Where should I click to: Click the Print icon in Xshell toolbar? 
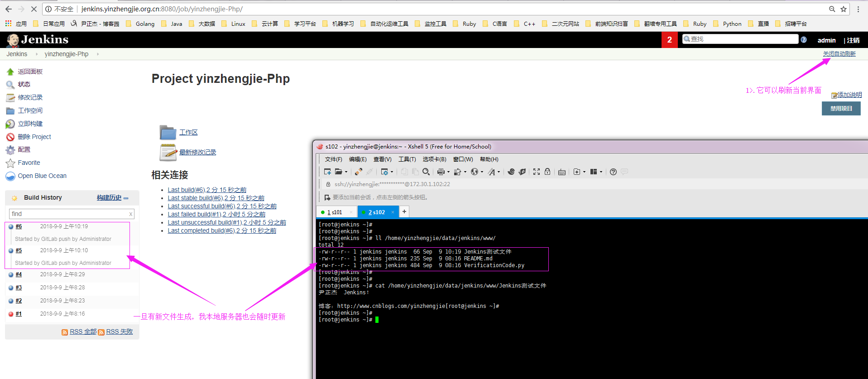click(x=441, y=172)
